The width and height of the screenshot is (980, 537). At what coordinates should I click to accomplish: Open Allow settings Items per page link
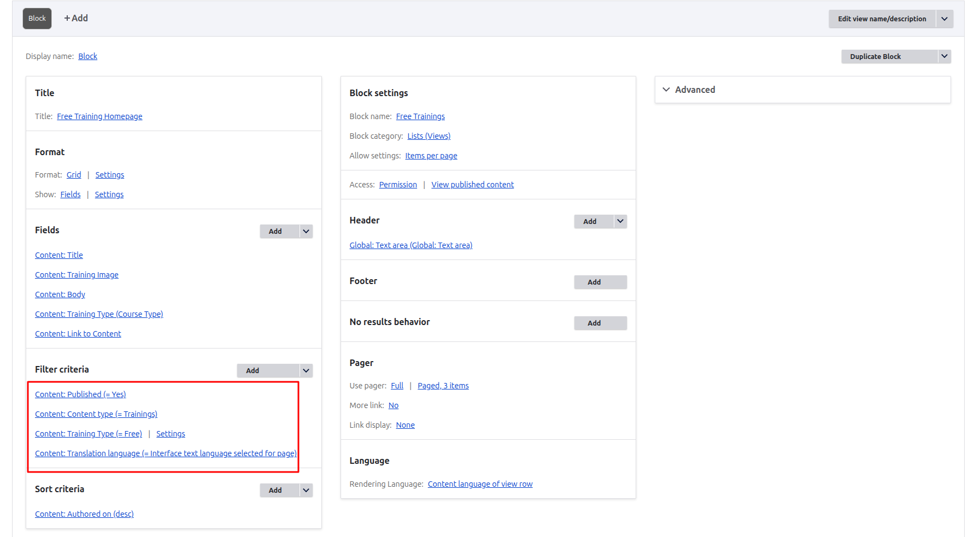point(431,156)
